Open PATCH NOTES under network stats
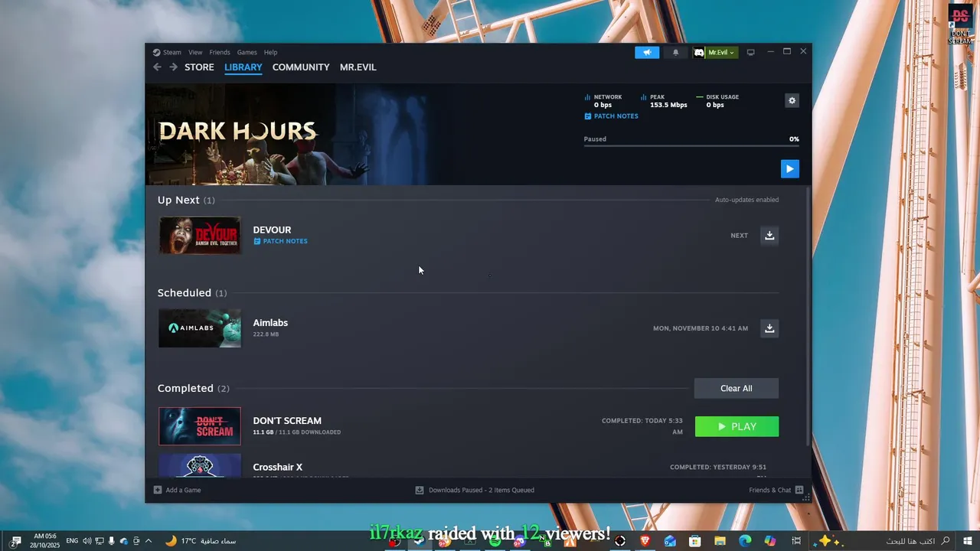The height and width of the screenshot is (551, 980). [x=611, y=116]
